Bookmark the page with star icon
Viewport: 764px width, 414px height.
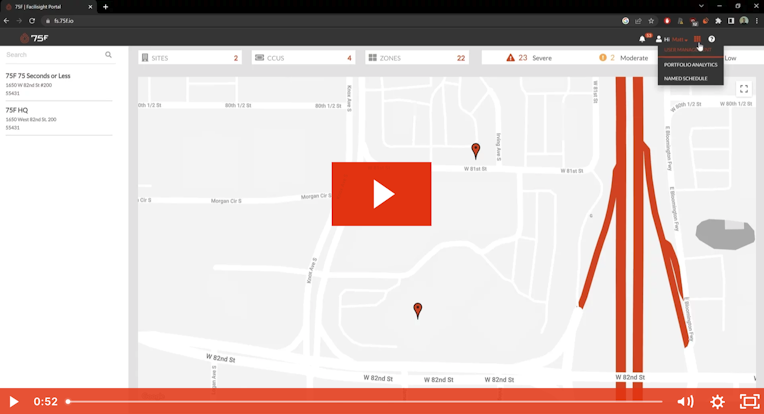coord(651,21)
